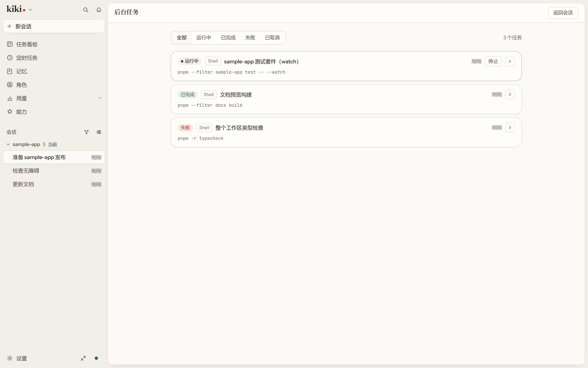Click the green connection status dot
This screenshot has height=368, width=588.
point(96,358)
